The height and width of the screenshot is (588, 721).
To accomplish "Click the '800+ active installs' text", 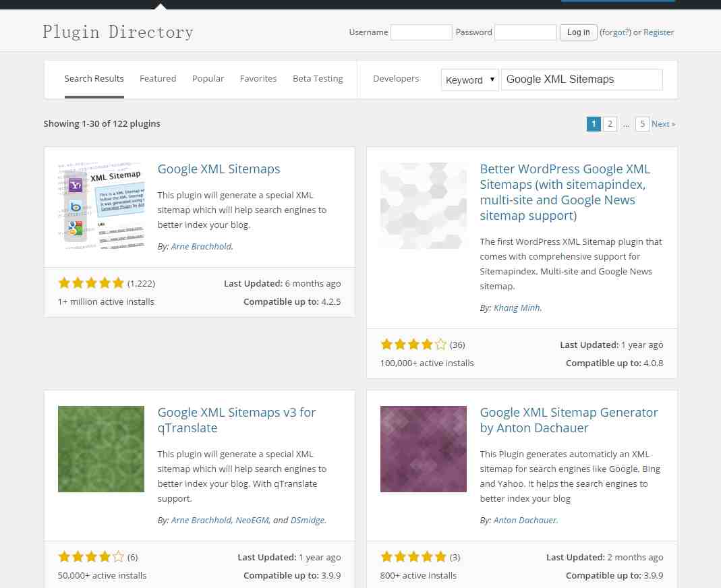I will (418, 575).
